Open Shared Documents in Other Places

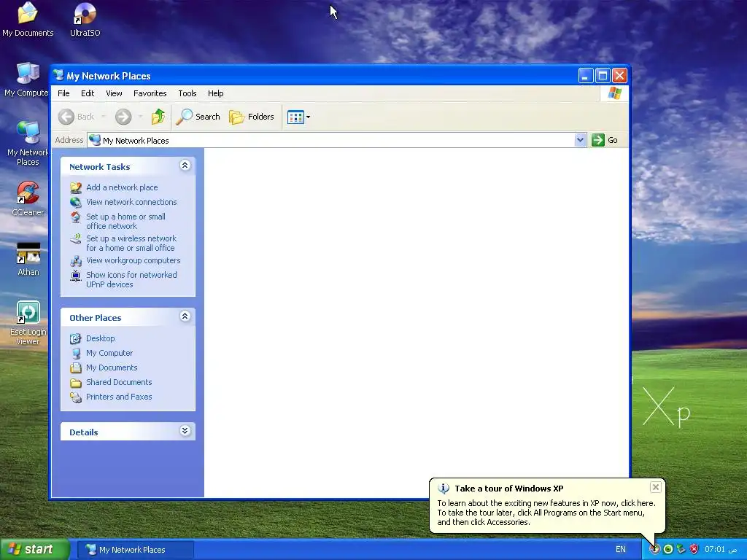119,382
